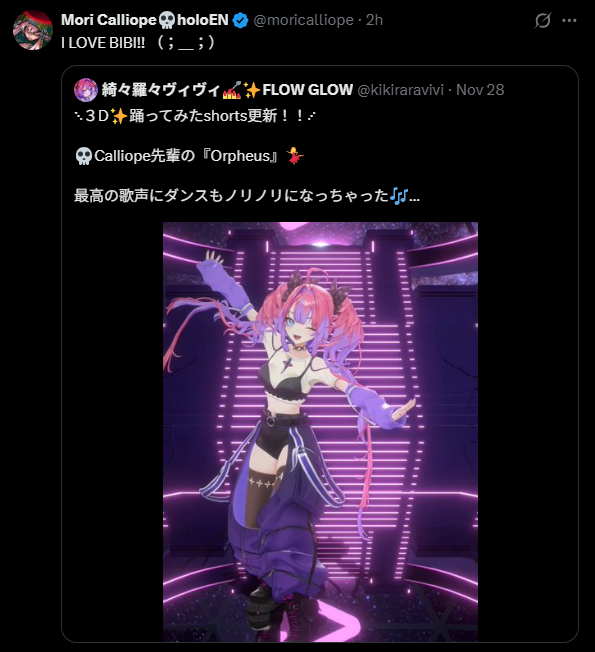Click the music notes emoji

(x=399, y=196)
